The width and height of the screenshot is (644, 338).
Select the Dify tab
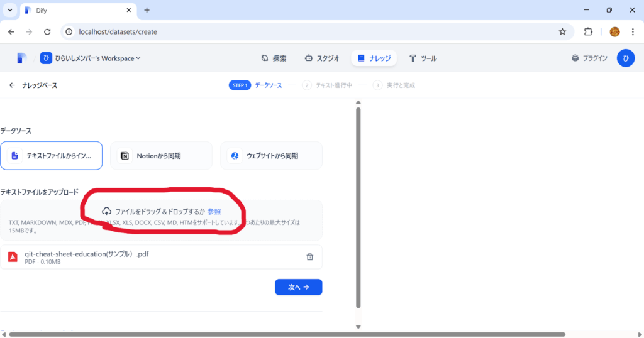78,10
